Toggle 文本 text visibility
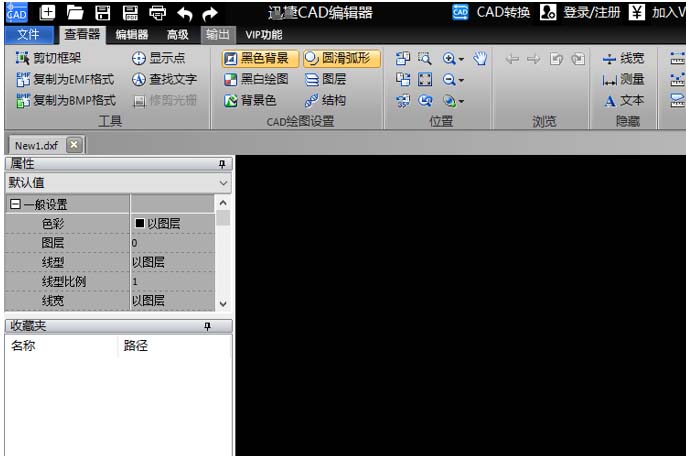The height and width of the screenshot is (456, 686). point(623,101)
